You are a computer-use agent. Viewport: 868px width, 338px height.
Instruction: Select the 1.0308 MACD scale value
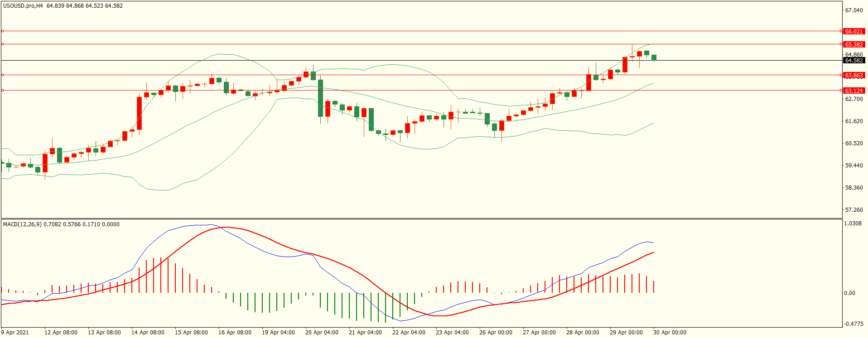point(854,224)
